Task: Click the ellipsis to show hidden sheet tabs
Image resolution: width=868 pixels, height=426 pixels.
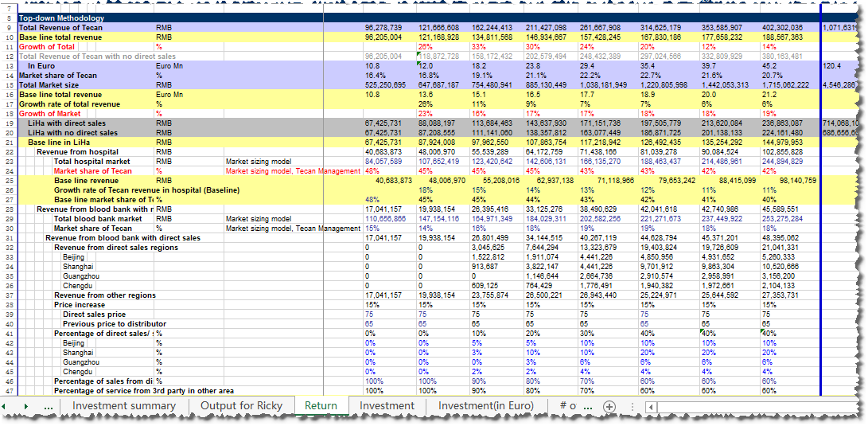Action: (49, 406)
